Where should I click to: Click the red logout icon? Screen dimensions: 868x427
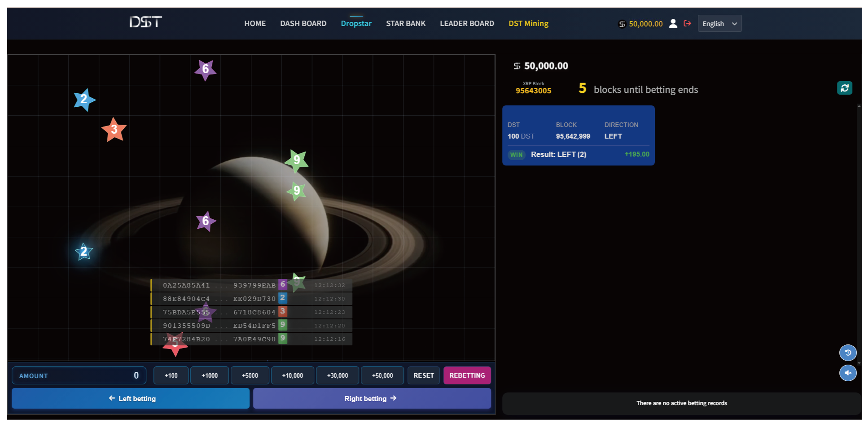[x=687, y=23]
